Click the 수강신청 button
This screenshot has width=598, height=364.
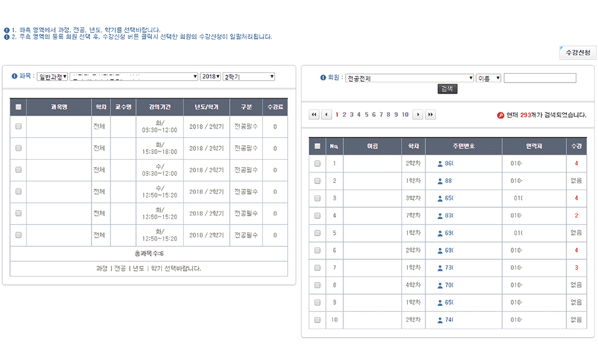578,53
